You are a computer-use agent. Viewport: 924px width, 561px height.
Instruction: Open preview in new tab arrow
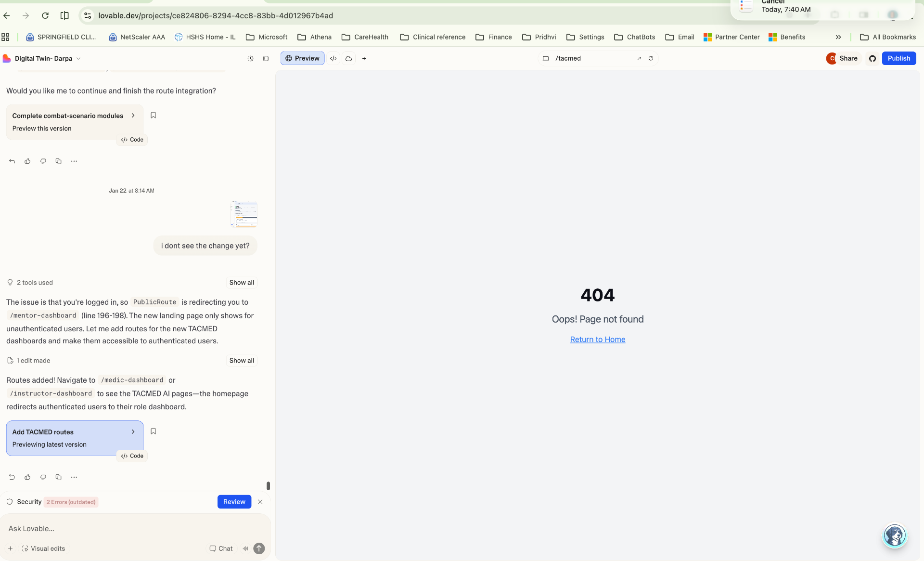pos(639,58)
